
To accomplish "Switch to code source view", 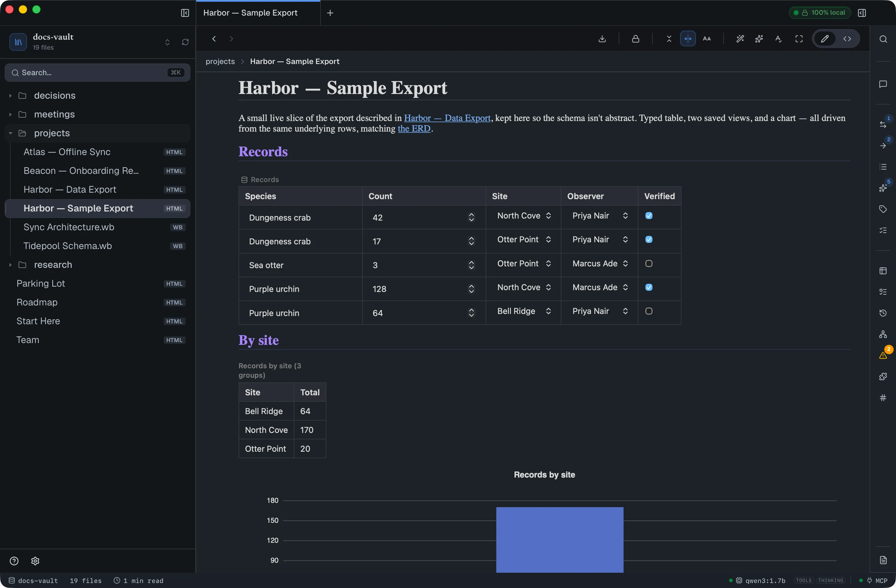I will (x=847, y=39).
